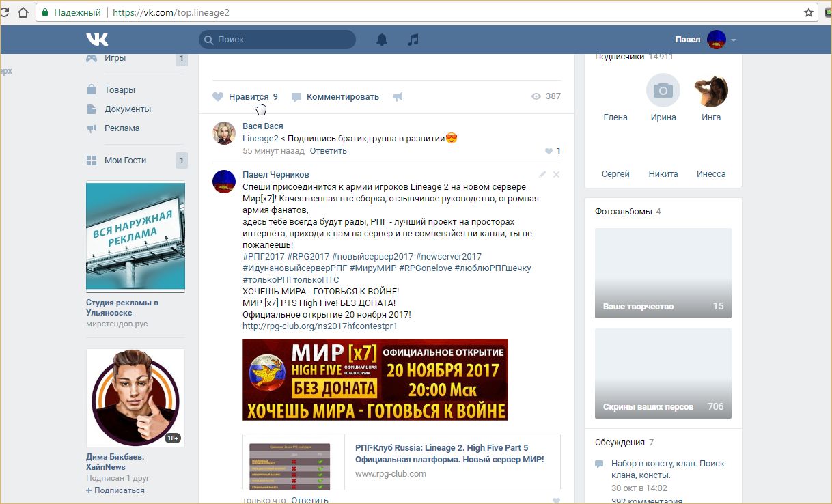Click the Павел header profile avatar
This screenshot has height=504, width=832.
pos(717,40)
